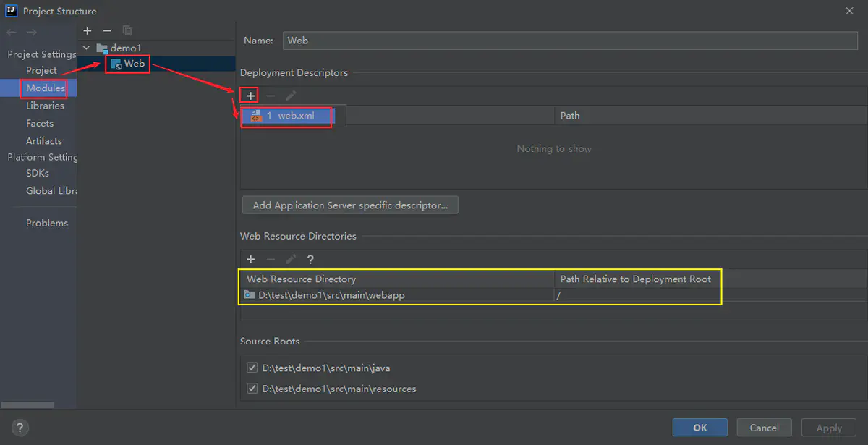
Task: Open Libraries settings section
Action: [x=45, y=106]
